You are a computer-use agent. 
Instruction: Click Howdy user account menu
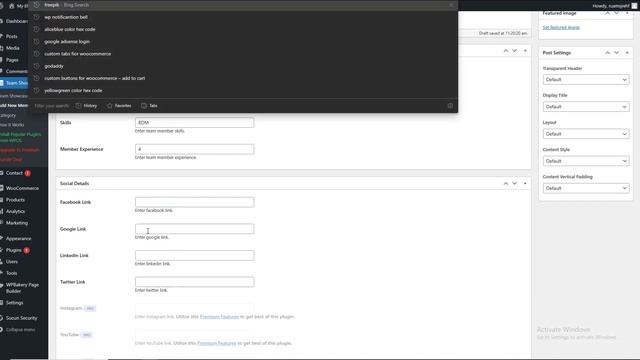614,6
